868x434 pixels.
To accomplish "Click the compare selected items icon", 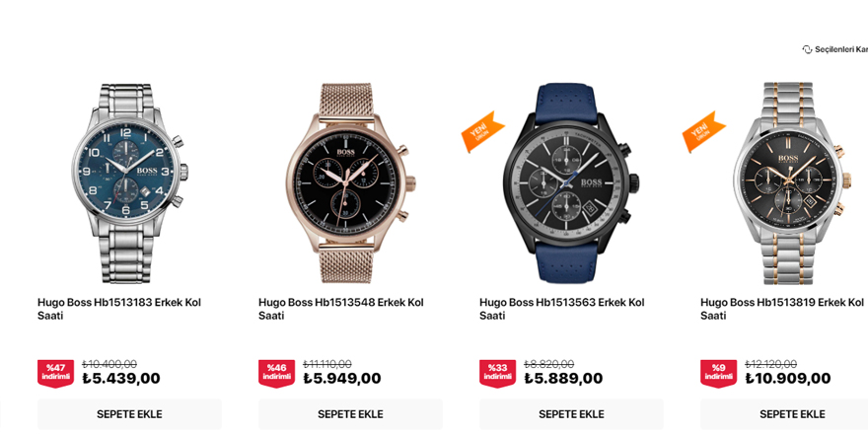I will [x=807, y=50].
